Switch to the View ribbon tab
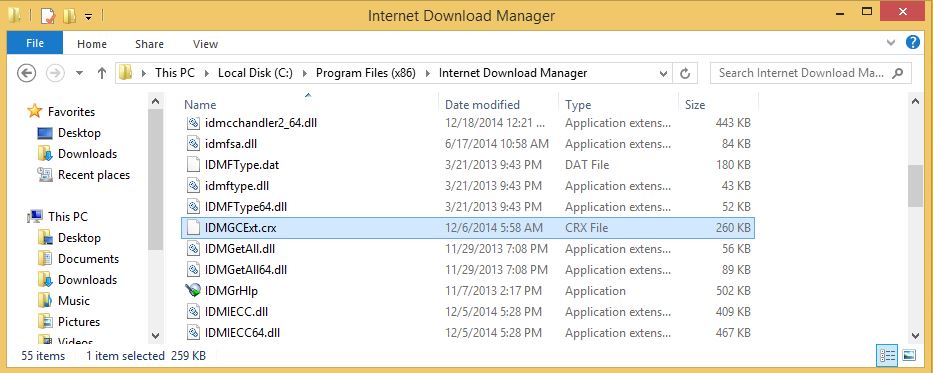Viewport: 933px width, 373px height. click(x=205, y=44)
